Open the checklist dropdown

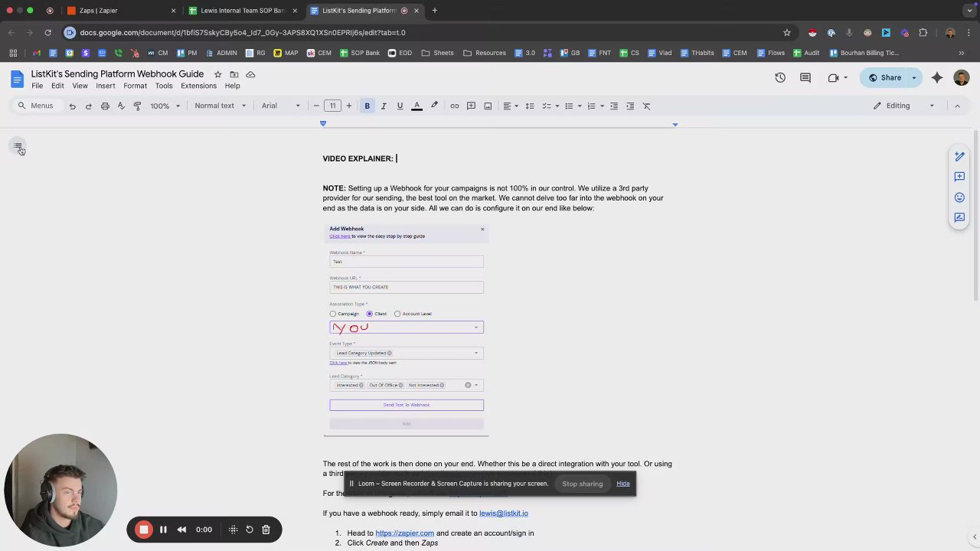point(550,106)
